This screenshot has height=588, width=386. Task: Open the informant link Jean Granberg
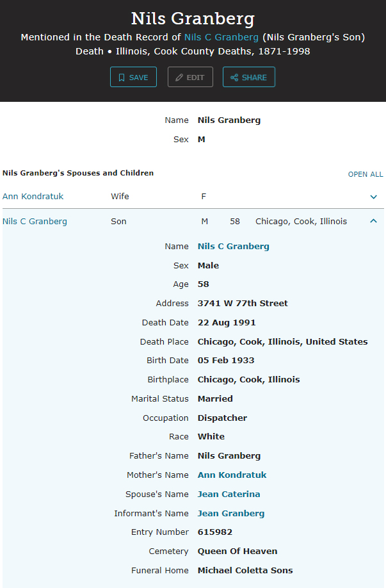(230, 514)
